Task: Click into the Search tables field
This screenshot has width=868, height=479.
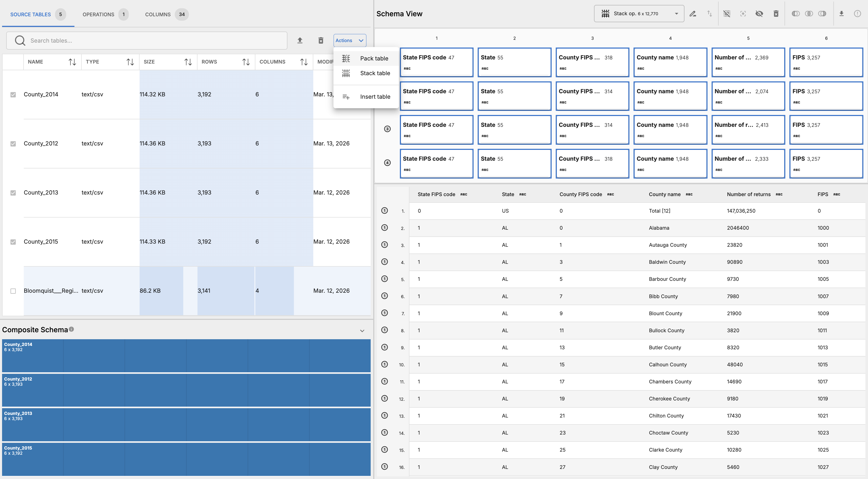Action: (147, 41)
